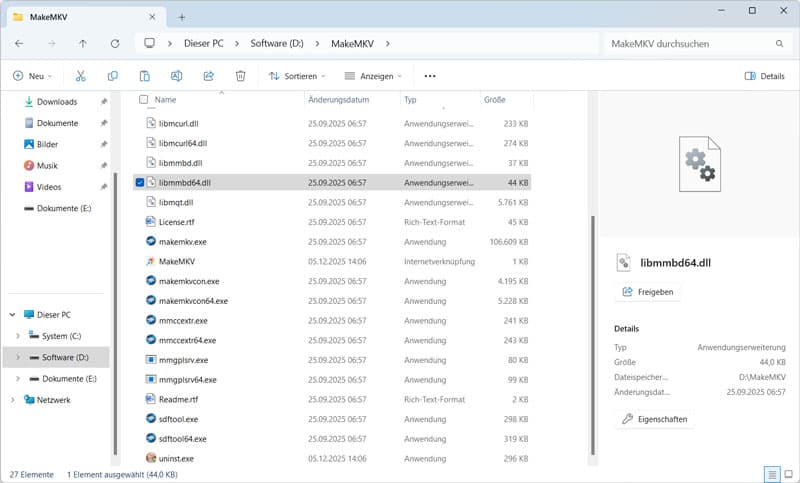
Task: Click the Share icon in toolbar
Action: (x=208, y=76)
